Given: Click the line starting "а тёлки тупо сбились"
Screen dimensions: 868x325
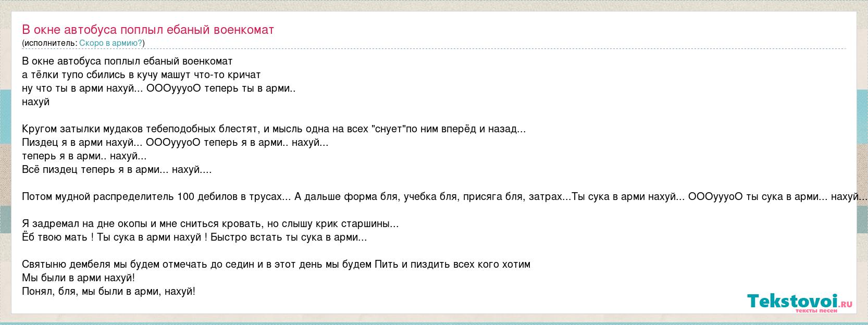Looking at the screenshot, I should tap(141, 74).
